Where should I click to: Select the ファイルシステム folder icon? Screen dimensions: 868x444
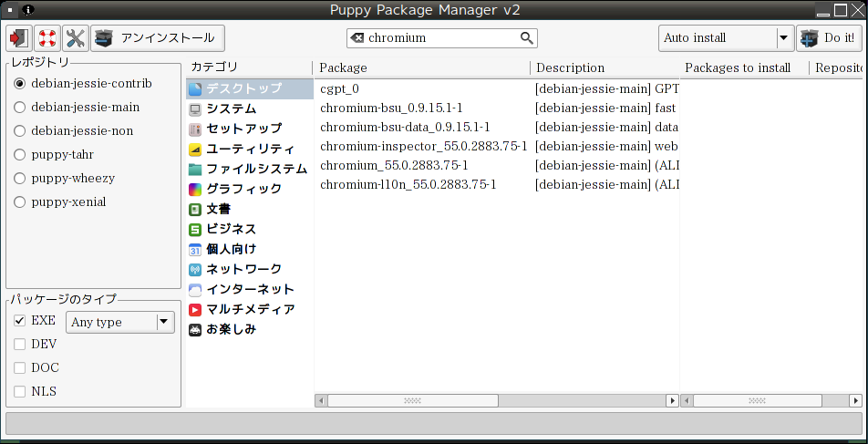195,169
